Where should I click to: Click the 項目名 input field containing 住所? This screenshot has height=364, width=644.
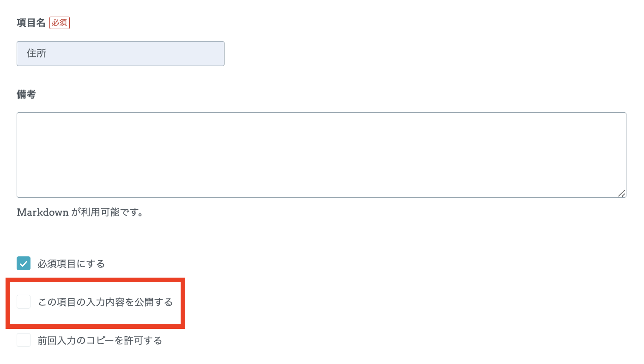click(120, 54)
